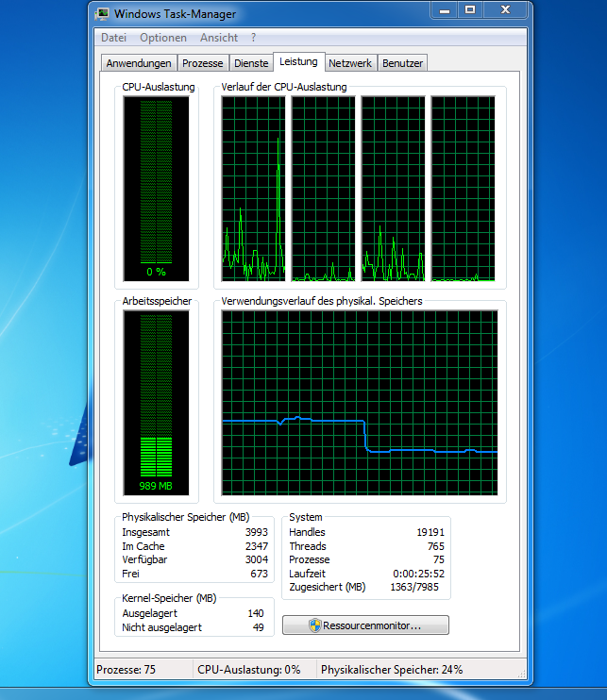Click the Nicht ausgelagert value 49
Screen dimensions: 607x700
point(258,627)
